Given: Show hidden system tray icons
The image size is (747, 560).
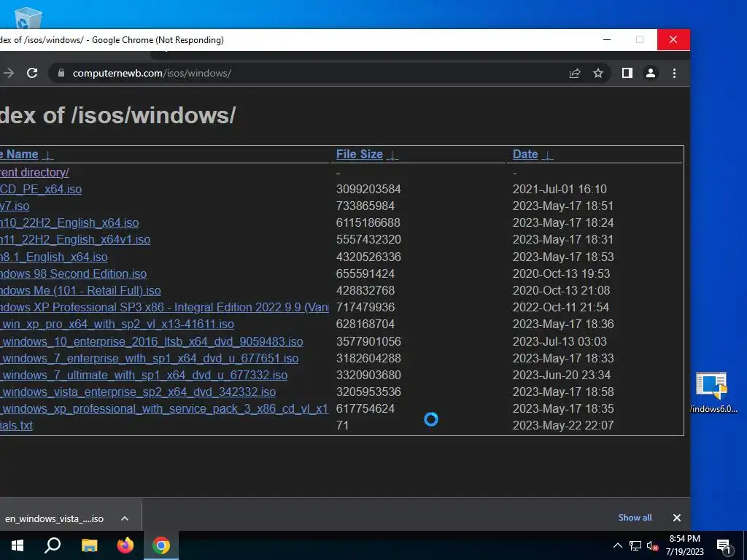Looking at the screenshot, I should [617, 545].
